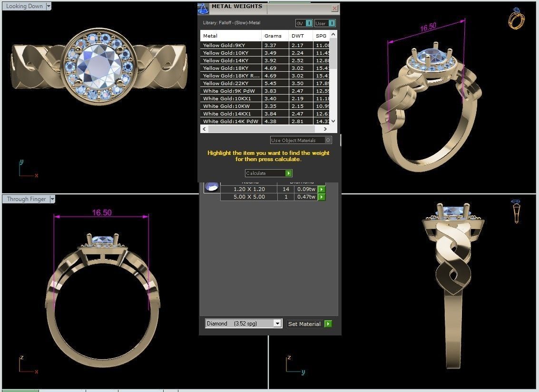Click the green arrow beside Set Material
The width and height of the screenshot is (539, 392).
328,324
